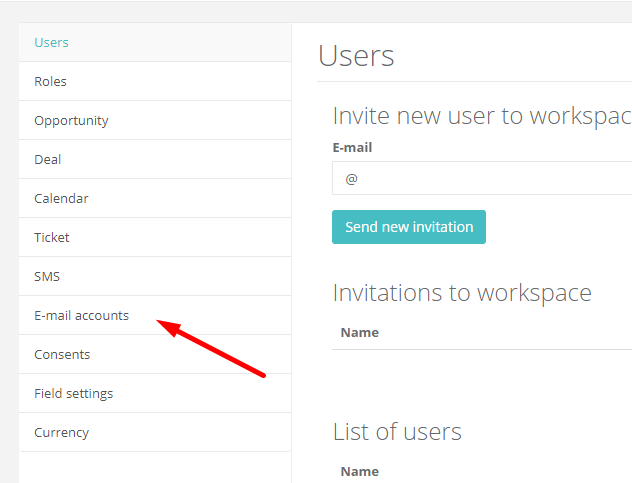Viewport: 632px width, 483px height.
Task: Click the E-mail field label
Action: click(x=352, y=148)
